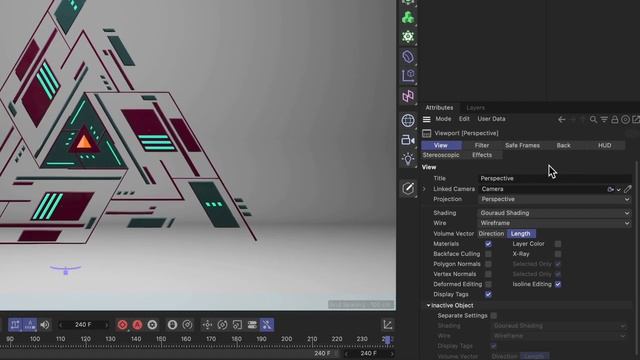Click the timeline playhead at frame 240
The height and width of the screenshot is (360, 640).
click(x=387, y=339)
